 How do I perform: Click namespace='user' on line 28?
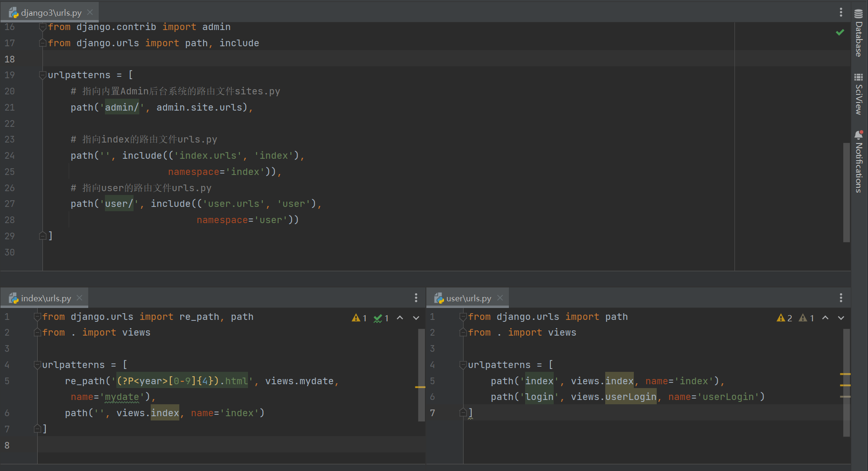(x=242, y=220)
